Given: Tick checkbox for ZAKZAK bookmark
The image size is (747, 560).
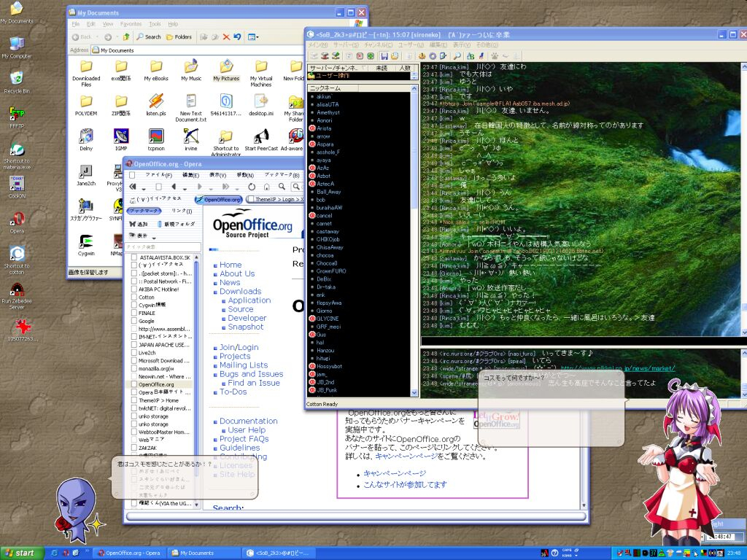Looking at the screenshot, I should point(134,448).
